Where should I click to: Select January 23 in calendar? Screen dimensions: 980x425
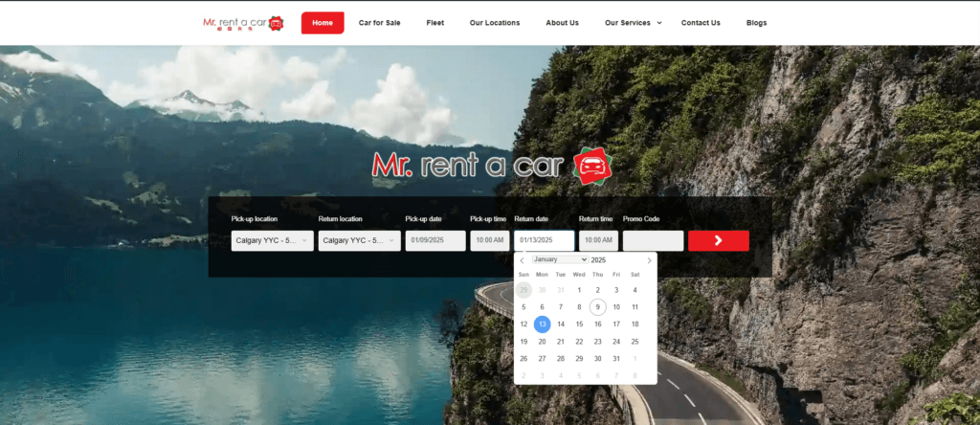tap(598, 342)
